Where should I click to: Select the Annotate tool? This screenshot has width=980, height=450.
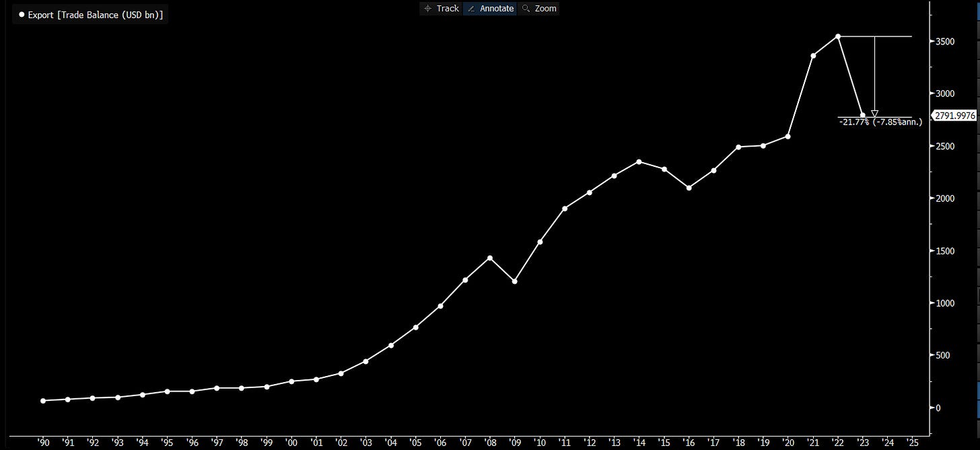490,8
